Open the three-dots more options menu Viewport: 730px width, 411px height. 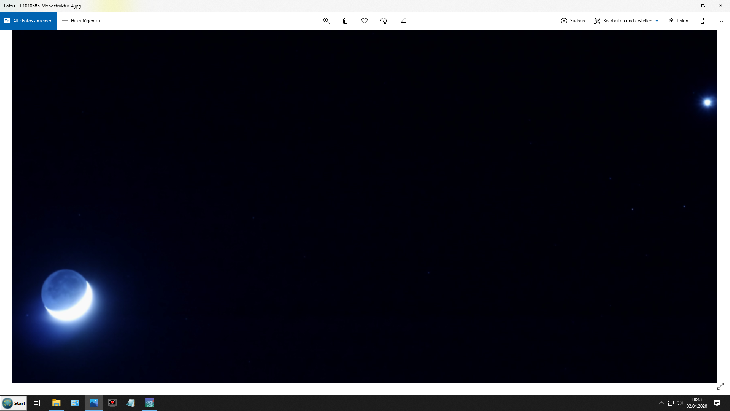(x=720, y=20)
